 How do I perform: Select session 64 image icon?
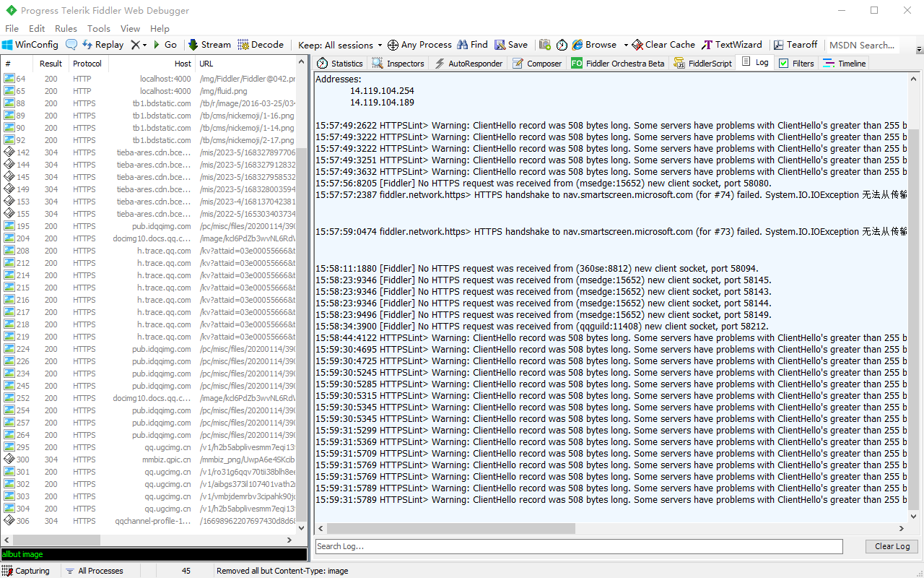coord(9,79)
